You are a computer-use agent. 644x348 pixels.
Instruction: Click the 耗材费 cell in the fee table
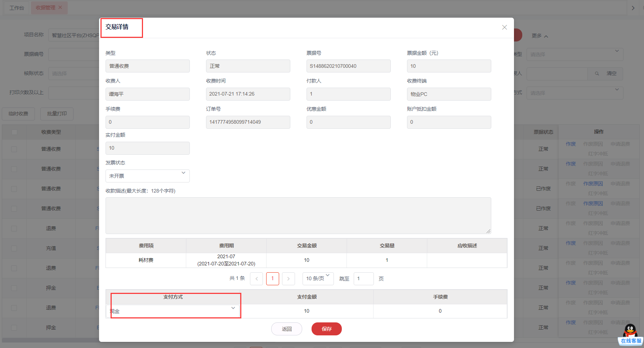146,260
